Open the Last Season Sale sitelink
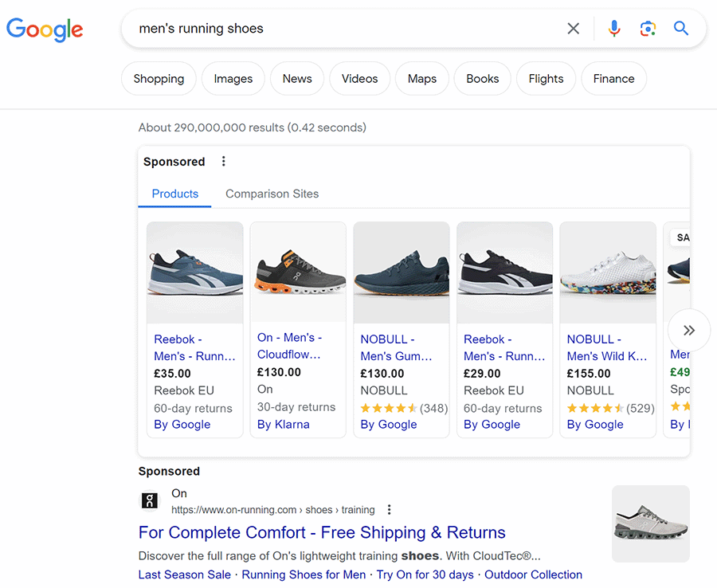 coord(185,574)
